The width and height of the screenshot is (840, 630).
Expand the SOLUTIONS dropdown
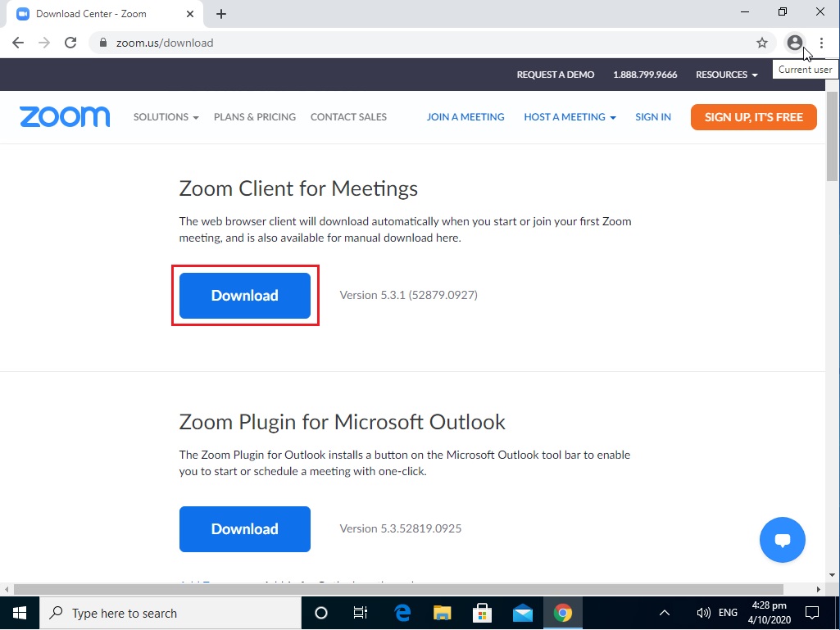166,117
